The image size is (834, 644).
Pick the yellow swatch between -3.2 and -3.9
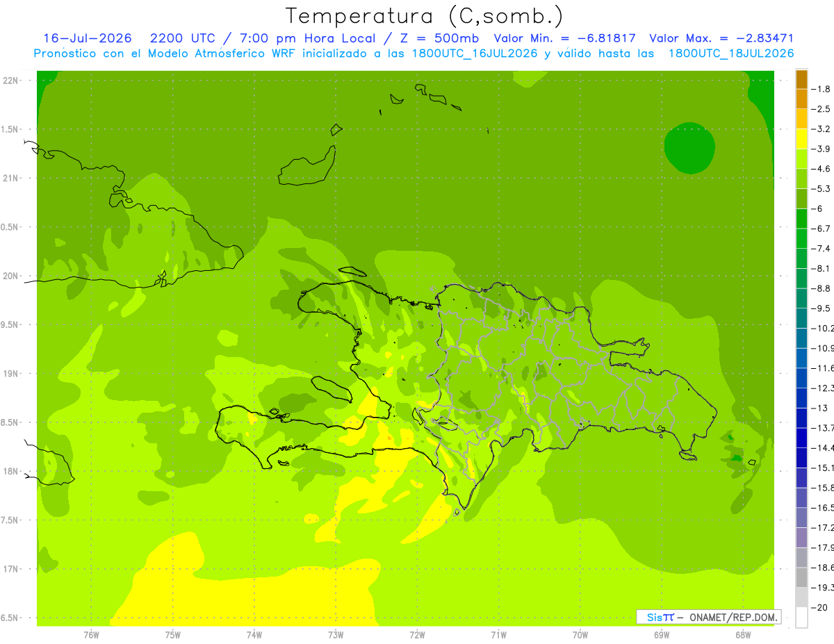(x=801, y=139)
